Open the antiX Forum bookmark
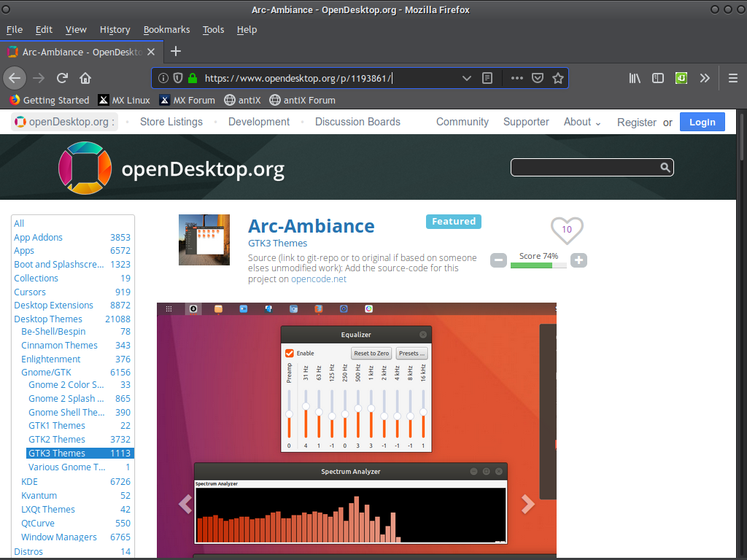747x560 pixels. pyautogui.click(x=303, y=100)
